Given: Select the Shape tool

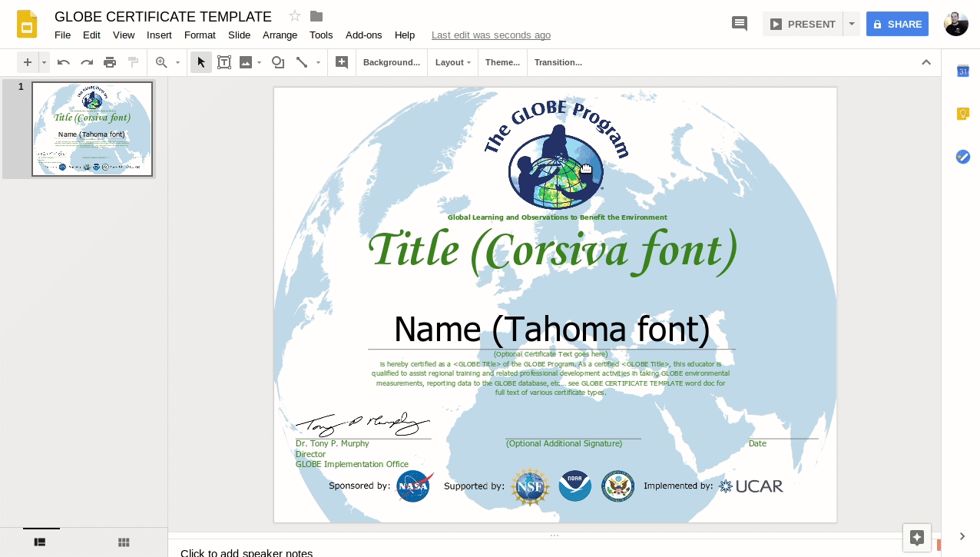Looking at the screenshot, I should [x=278, y=62].
